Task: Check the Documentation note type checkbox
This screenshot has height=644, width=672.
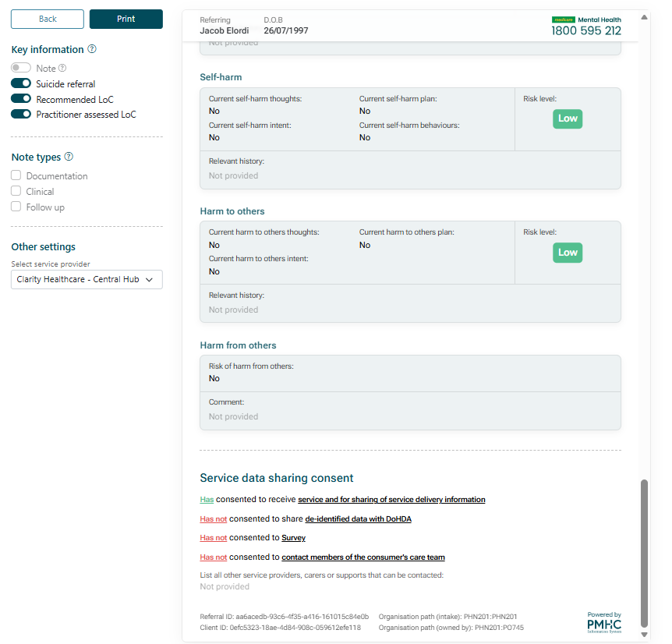Action: [16, 175]
